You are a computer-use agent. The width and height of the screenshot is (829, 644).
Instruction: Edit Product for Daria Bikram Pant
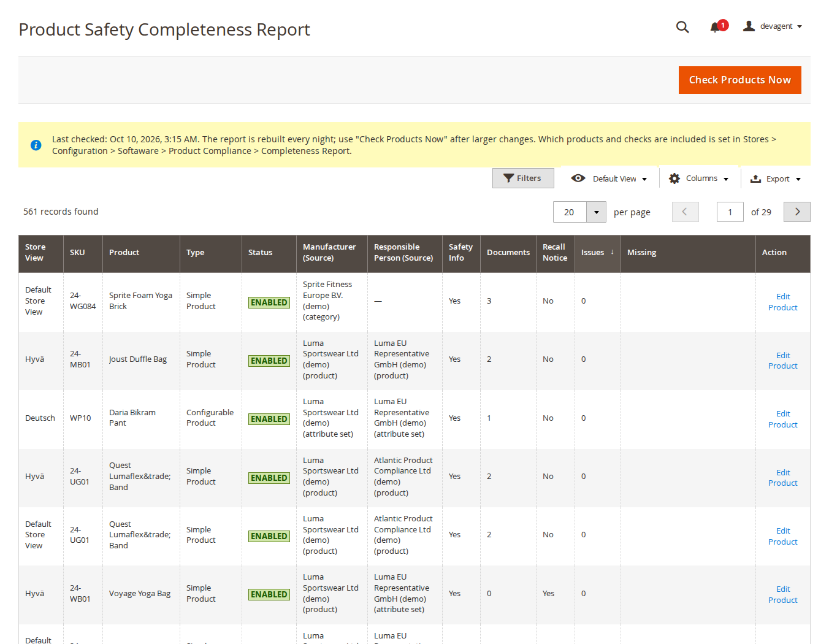click(783, 419)
